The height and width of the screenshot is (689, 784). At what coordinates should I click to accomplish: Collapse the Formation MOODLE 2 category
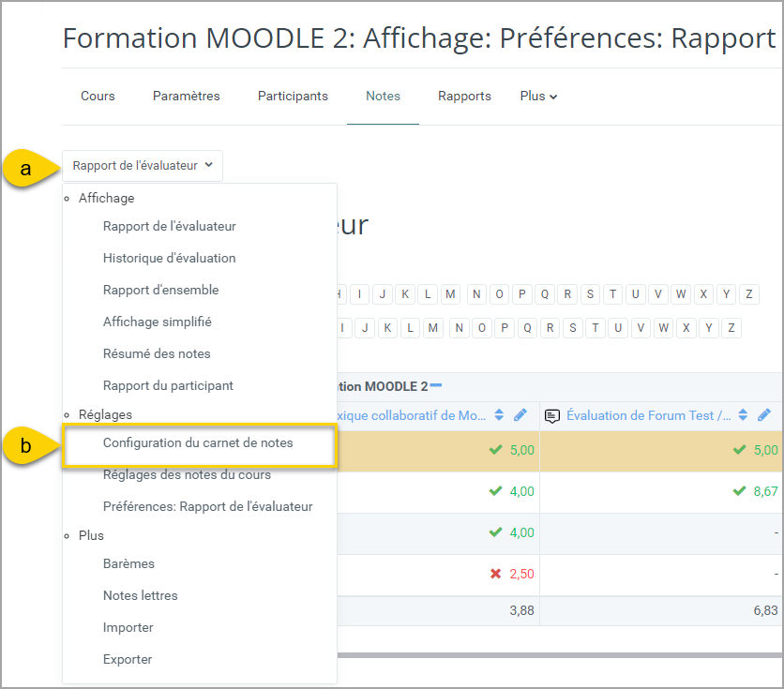(x=436, y=385)
